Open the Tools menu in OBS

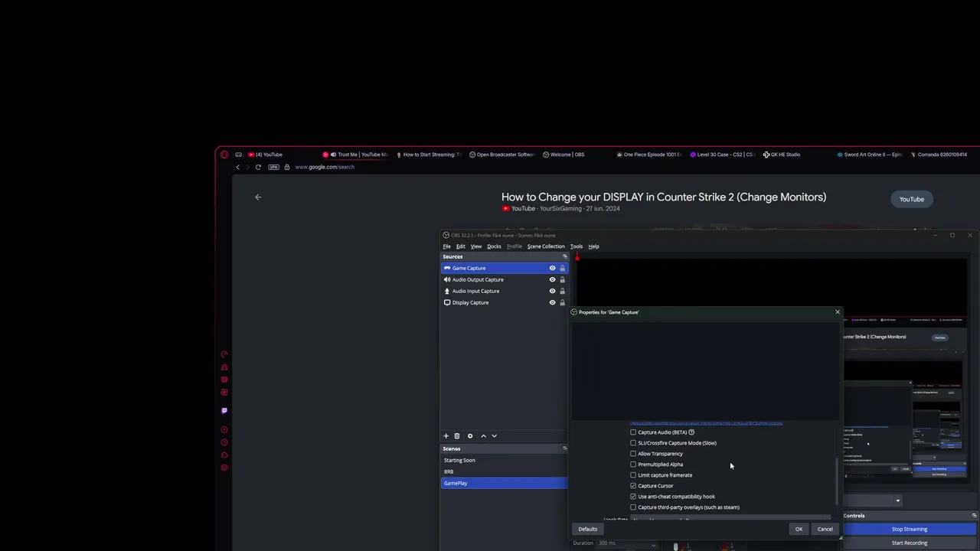point(577,246)
